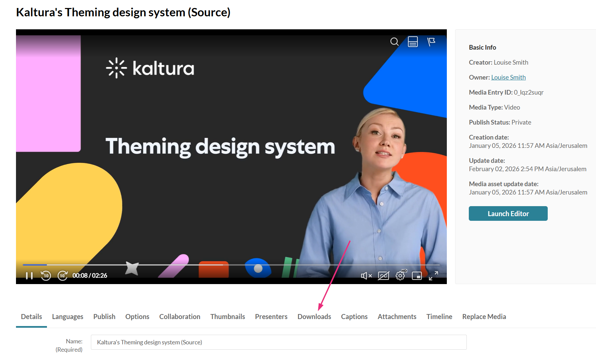Toggle captions in the video player
Image resolution: width=596 pixels, height=364 pixels.
(x=384, y=276)
